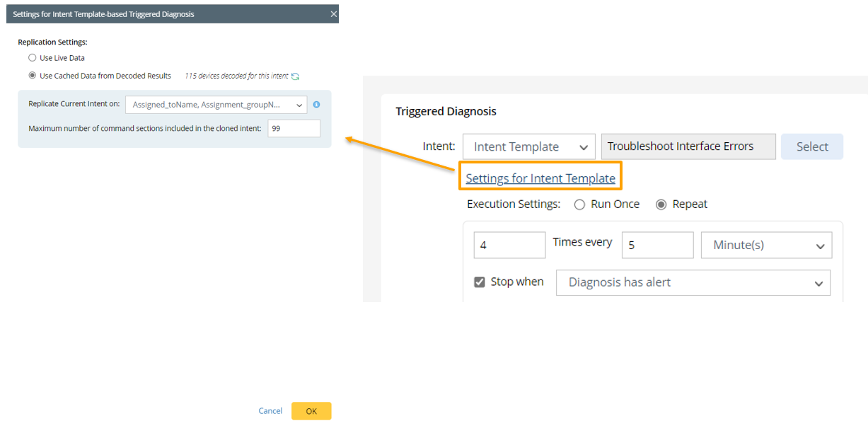Click the Troubleshoot Interface Errors field

pos(688,147)
